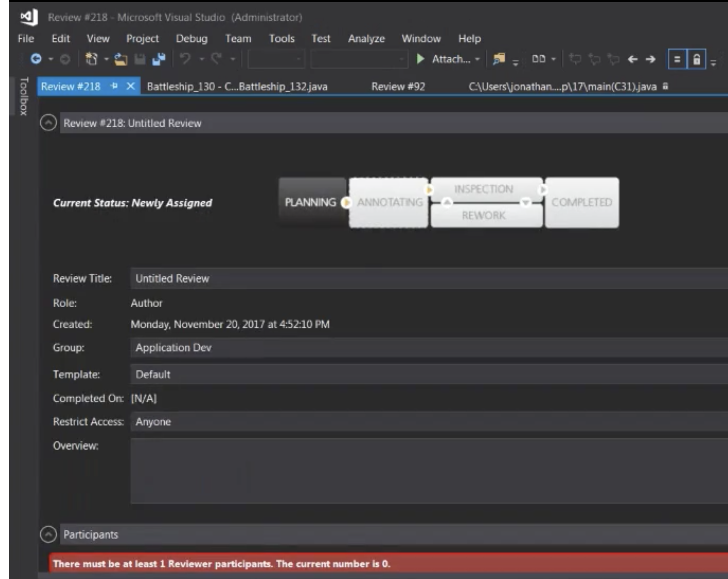Screen dimensions: 728x579
Task: Open the Navigate Backward history dropdown arrow
Action: (x=50, y=59)
